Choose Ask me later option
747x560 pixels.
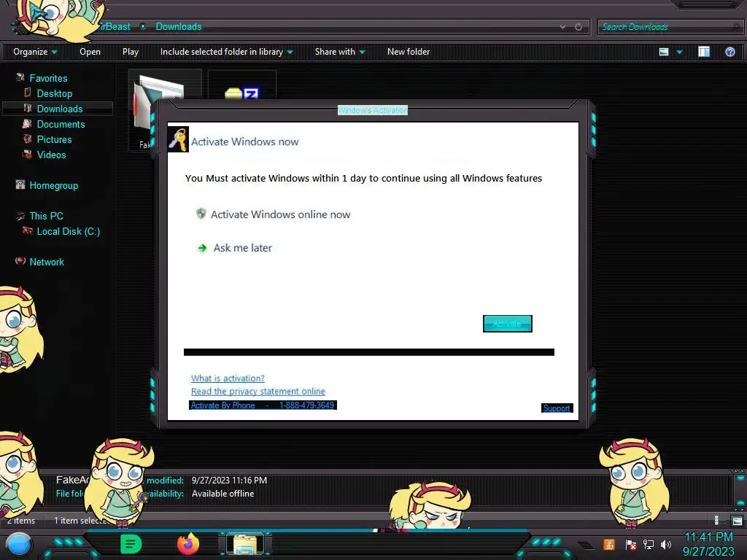click(x=242, y=248)
